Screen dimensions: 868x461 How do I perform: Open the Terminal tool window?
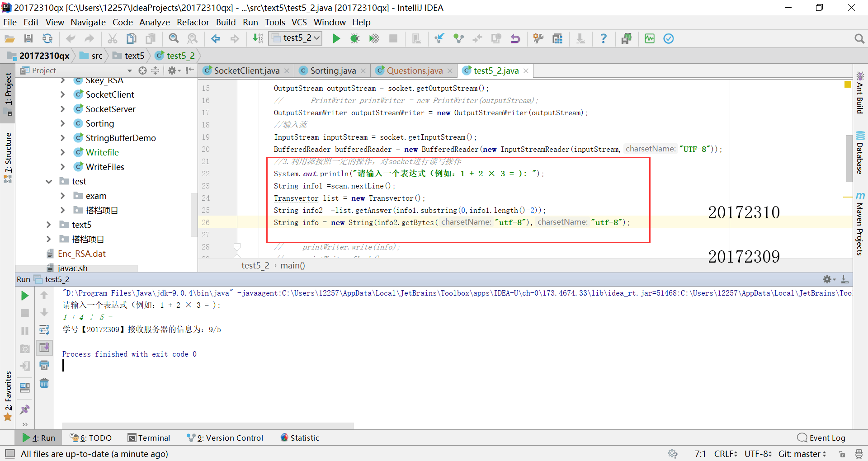pos(149,437)
